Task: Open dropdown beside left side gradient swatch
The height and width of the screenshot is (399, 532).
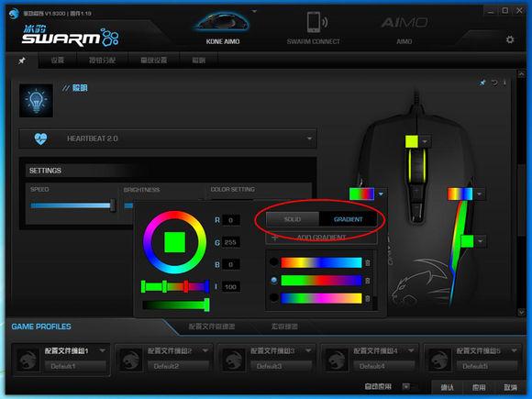Action: [x=381, y=194]
